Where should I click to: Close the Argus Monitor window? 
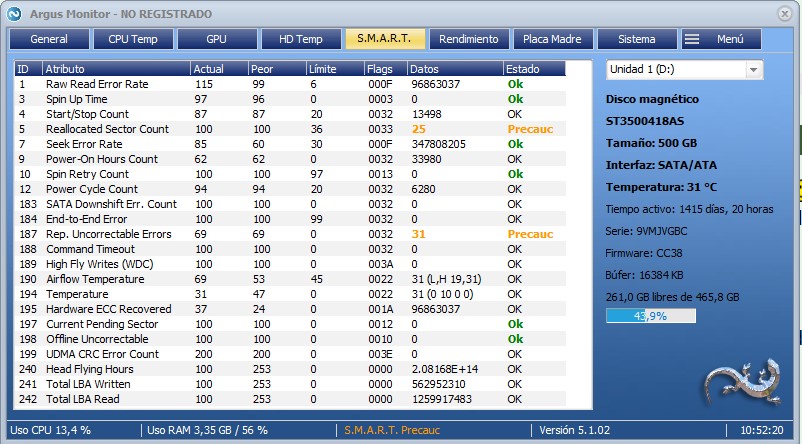pos(784,14)
